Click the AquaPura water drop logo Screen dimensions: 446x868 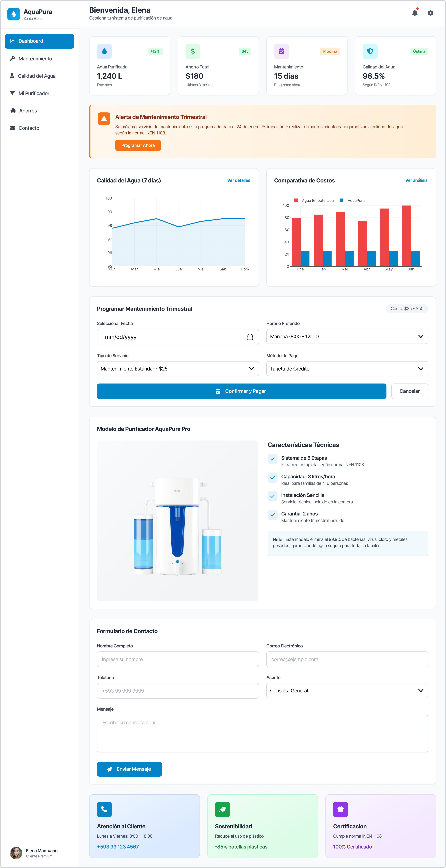pos(13,14)
